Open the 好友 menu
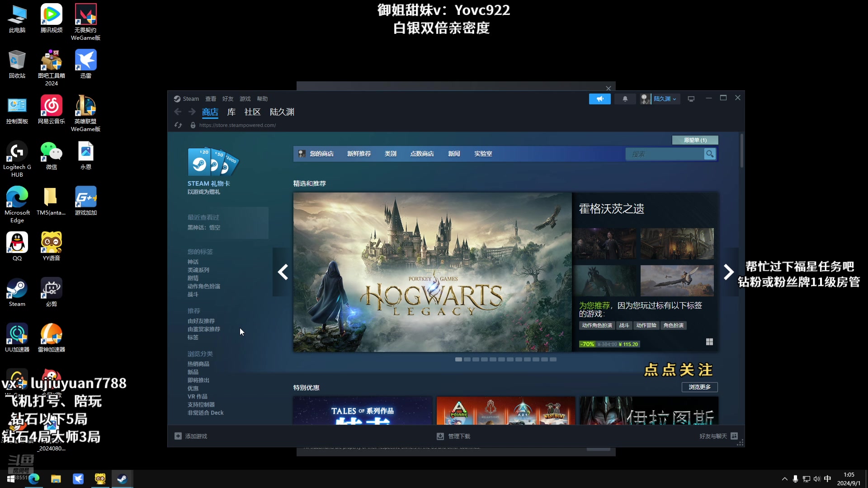This screenshot has height=488, width=868. click(x=228, y=99)
